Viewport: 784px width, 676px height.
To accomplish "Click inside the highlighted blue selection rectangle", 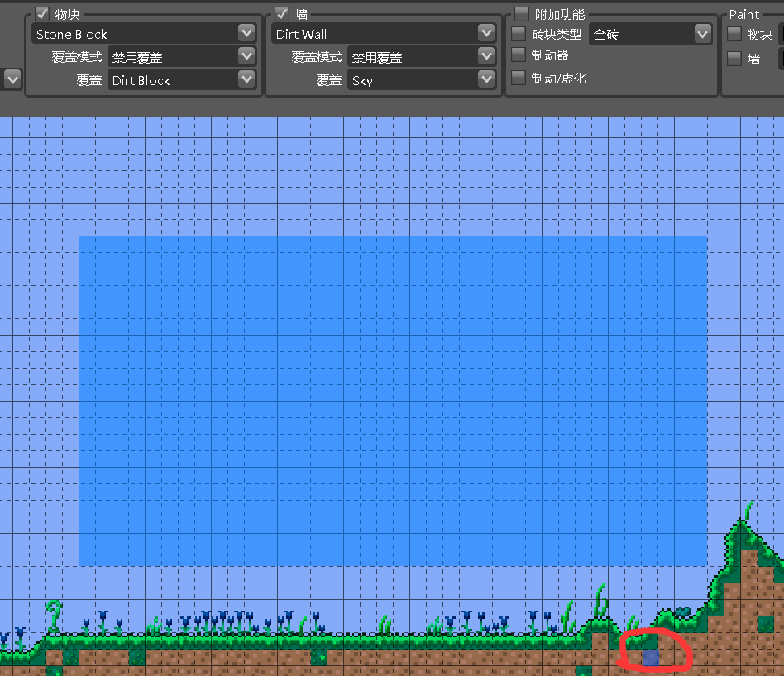I will coord(393,401).
